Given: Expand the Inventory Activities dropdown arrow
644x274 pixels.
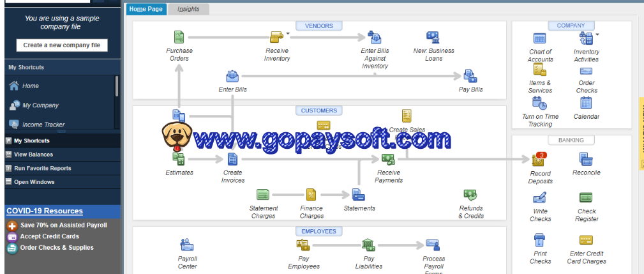Looking at the screenshot, I should pos(597,34).
